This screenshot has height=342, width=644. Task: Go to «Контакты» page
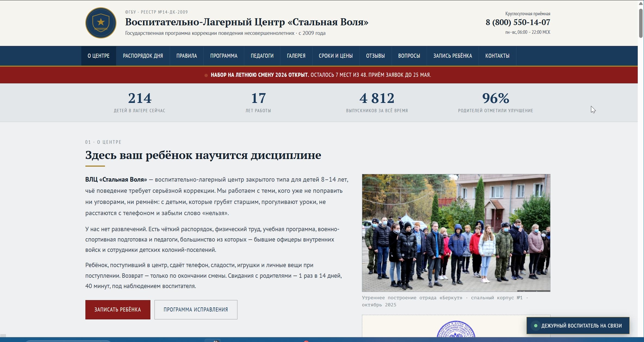point(497,56)
